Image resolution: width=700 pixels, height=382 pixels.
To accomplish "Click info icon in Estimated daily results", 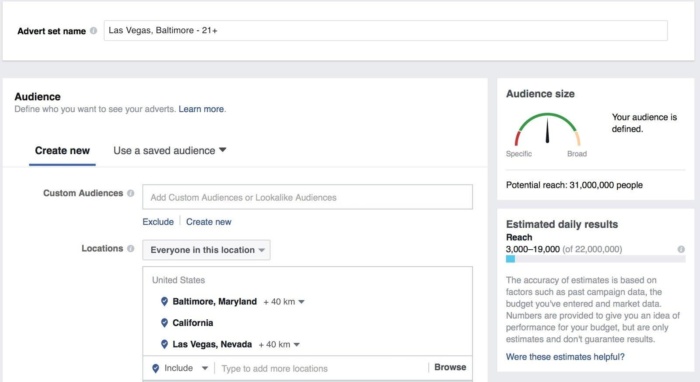I will click(x=681, y=249).
